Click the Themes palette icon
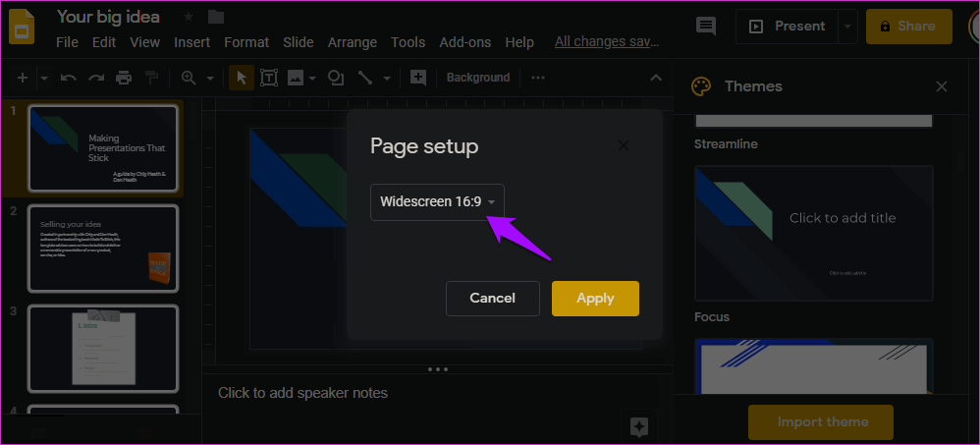 pyautogui.click(x=701, y=86)
